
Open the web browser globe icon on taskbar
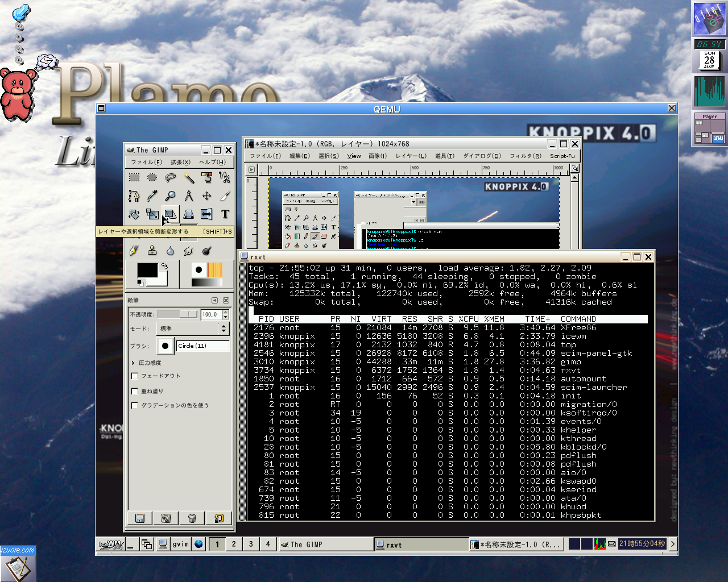198,544
